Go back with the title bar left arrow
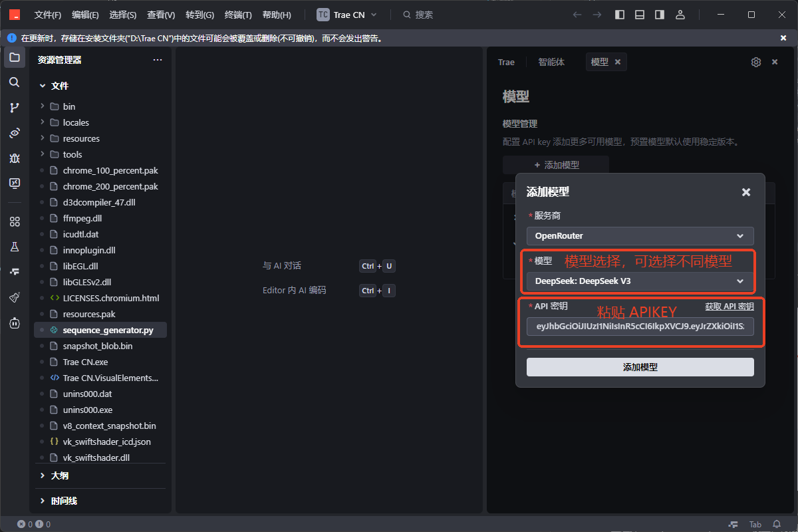The image size is (798, 532). point(577,15)
